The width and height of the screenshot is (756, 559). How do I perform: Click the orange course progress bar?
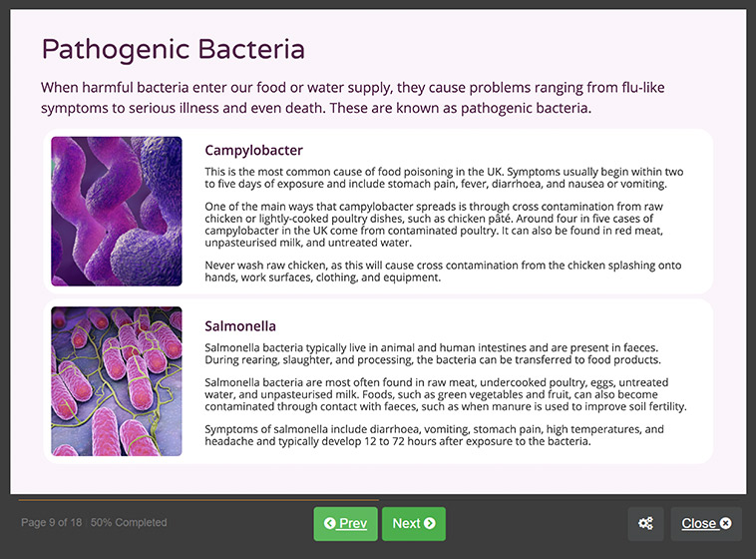click(198, 500)
